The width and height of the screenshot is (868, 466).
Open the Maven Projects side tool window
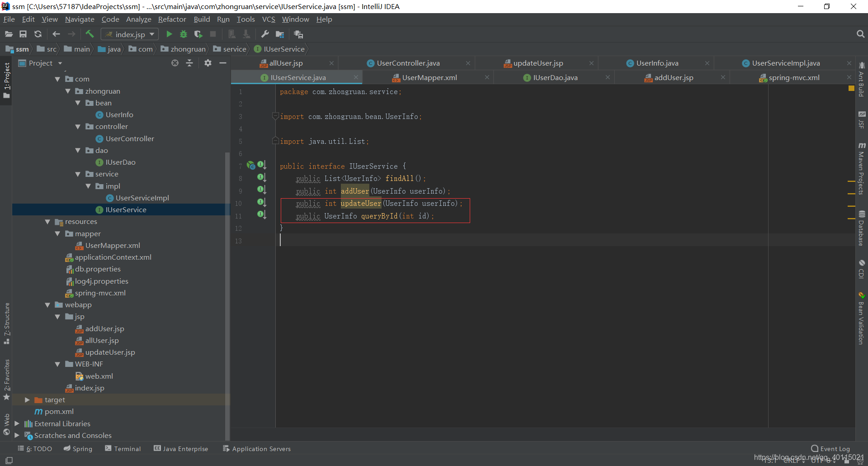coord(862,169)
